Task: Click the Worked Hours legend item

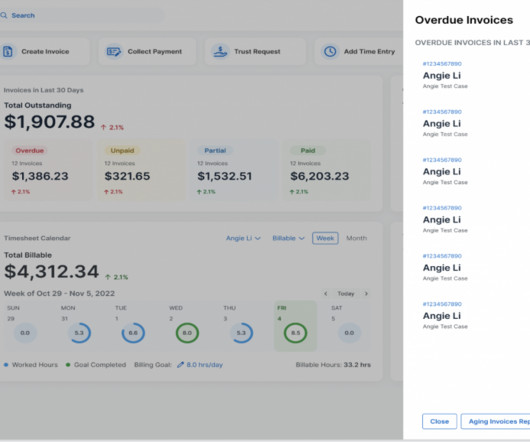Action: pyautogui.click(x=31, y=365)
